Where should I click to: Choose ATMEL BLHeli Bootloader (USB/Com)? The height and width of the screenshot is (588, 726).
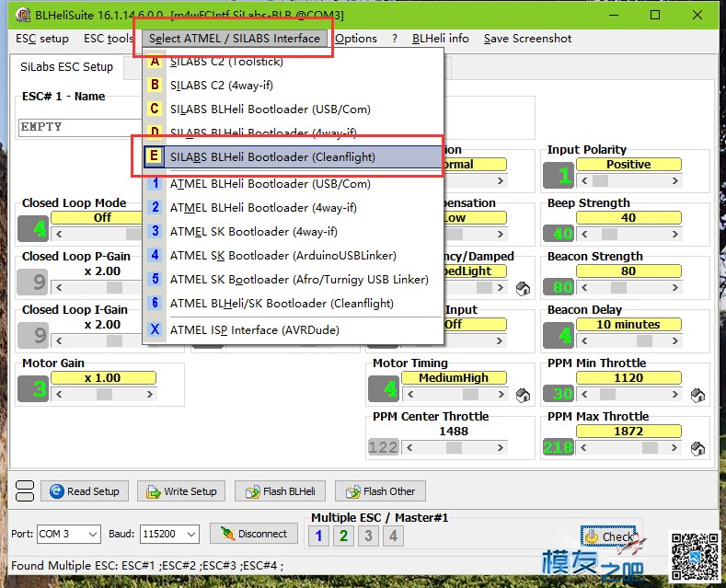click(x=294, y=184)
